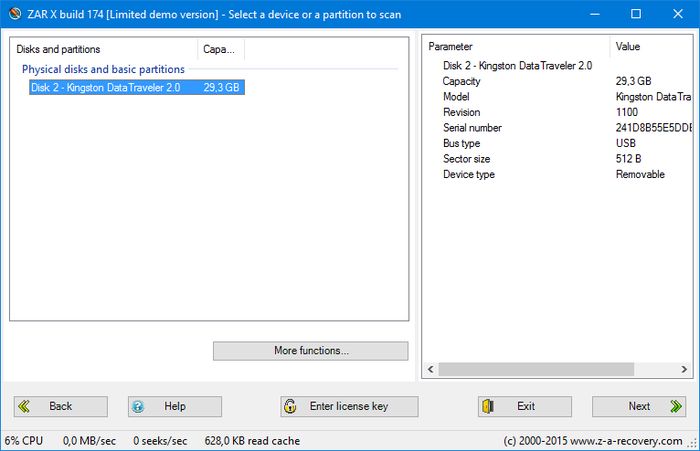Click the Parameter column header
The image size is (700, 451).
[515, 47]
